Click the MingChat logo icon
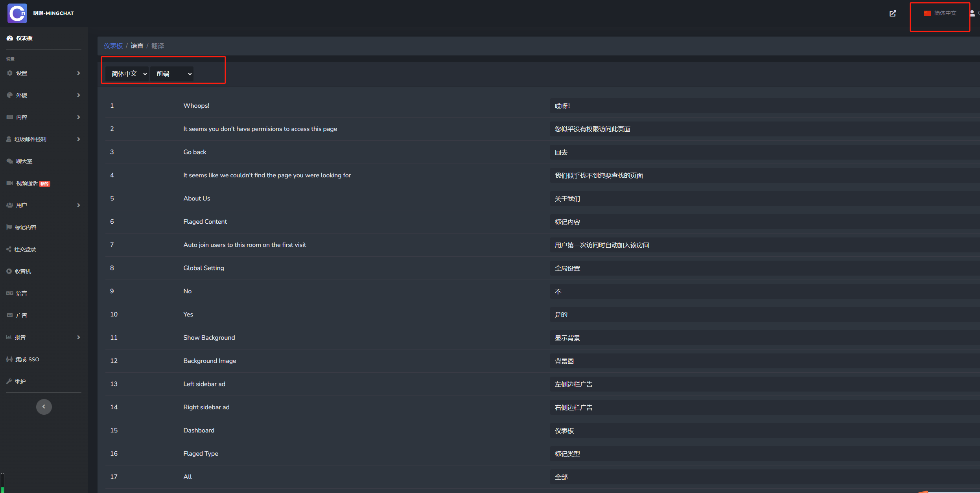Viewport: 980px width, 493px height. 17,13
